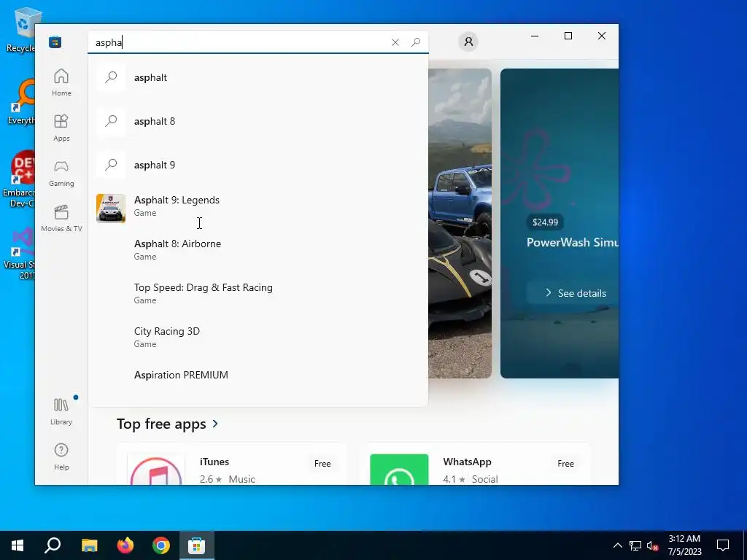Open the Apps section in the sidebar
This screenshot has width=747, height=560.
61,128
